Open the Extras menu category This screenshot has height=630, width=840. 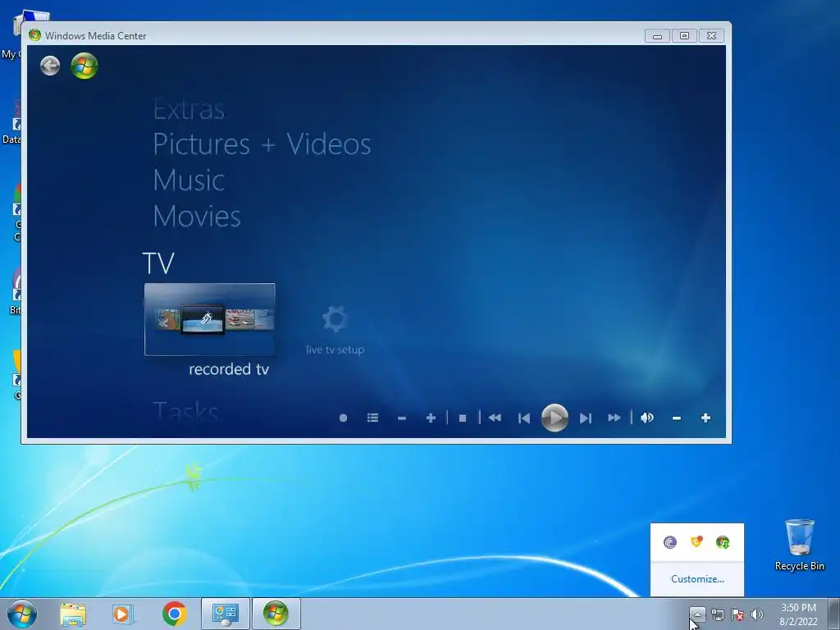tap(189, 110)
